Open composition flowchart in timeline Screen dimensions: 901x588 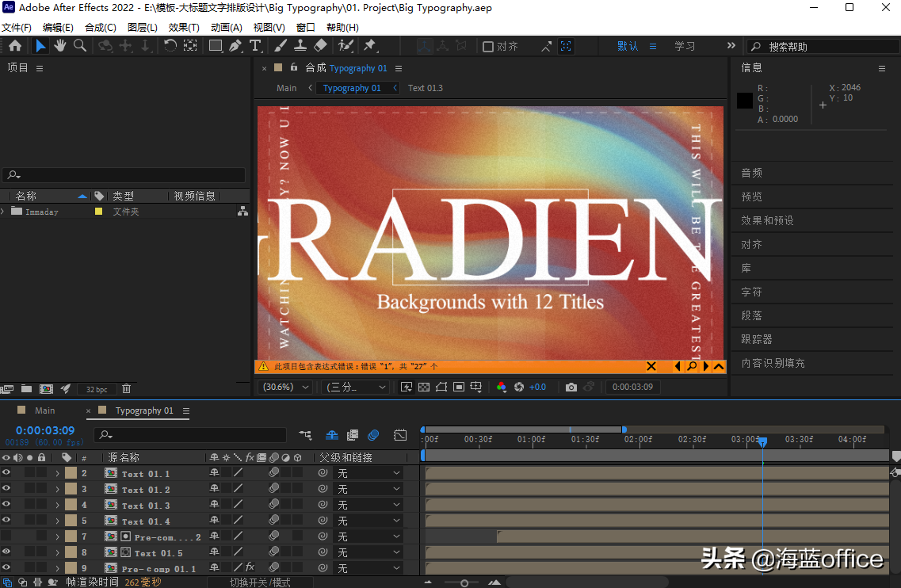305,435
